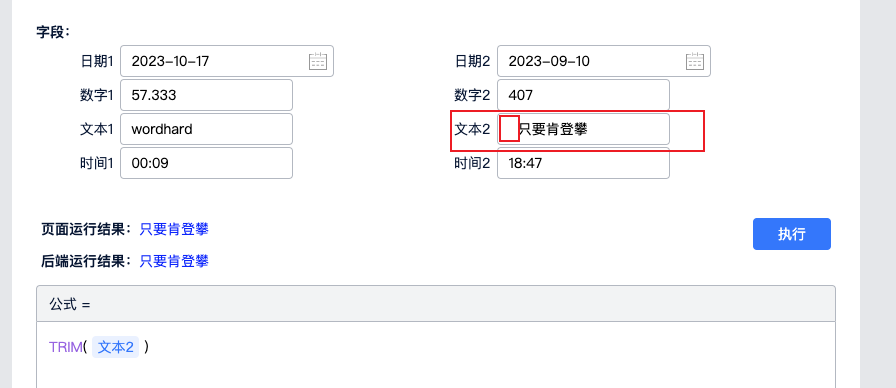896x388 pixels.
Task: Click the 日期2 date field showing 2023-09-10
Action: pyautogui.click(x=604, y=61)
